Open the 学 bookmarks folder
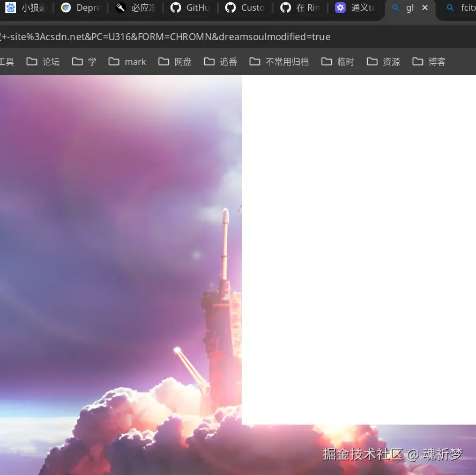Screen dimensions: 476x475 (84, 62)
